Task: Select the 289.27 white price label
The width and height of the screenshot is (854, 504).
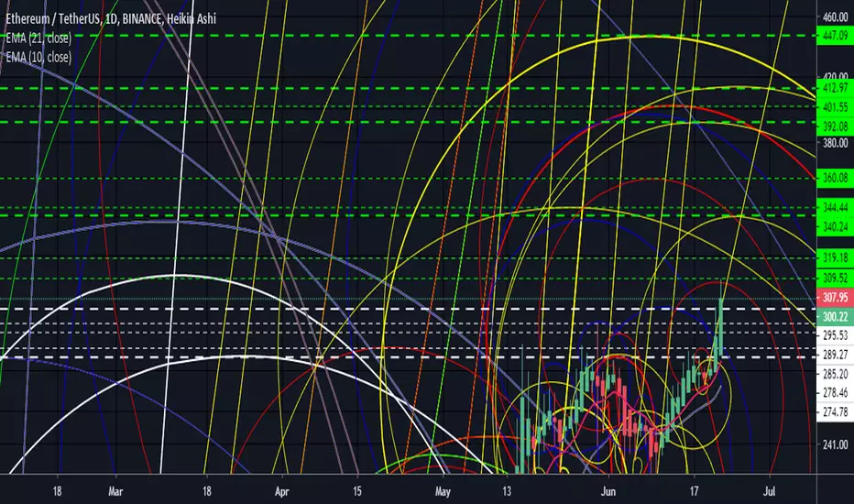Action: (836, 356)
